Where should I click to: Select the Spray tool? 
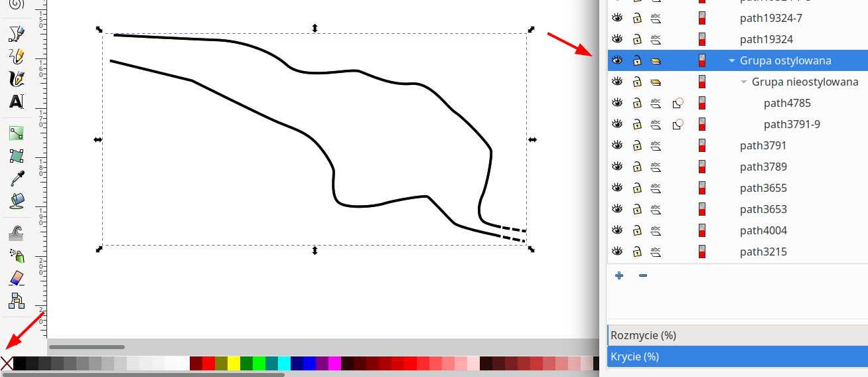click(x=17, y=255)
